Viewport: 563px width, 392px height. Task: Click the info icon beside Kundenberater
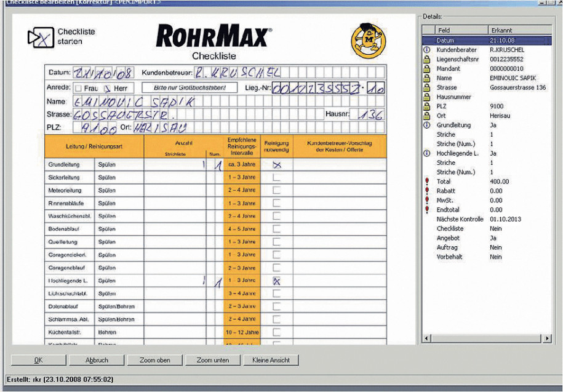tap(426, 50)
